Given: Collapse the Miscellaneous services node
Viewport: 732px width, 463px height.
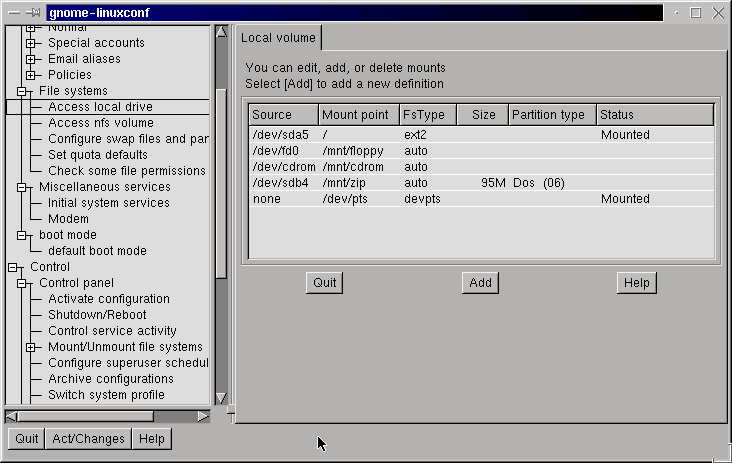Looking at the screenshot, I should pyautogui.click(x=21, y=188).
